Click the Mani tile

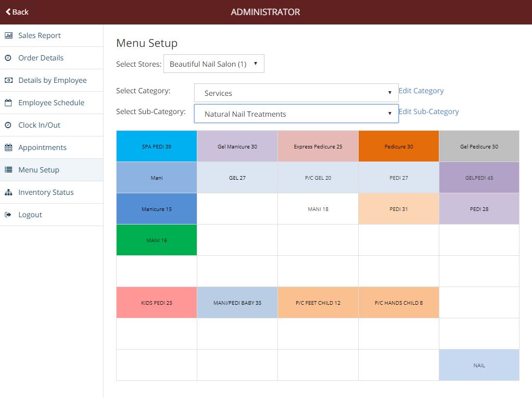tap(156, 178)
